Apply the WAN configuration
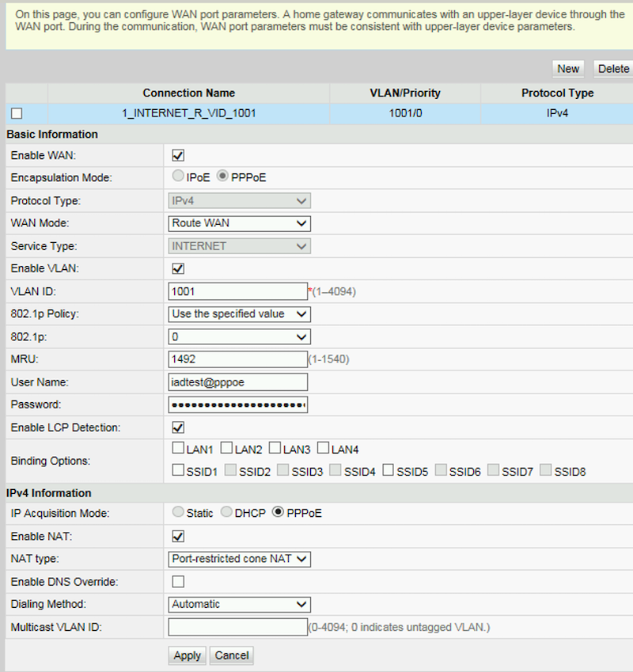 click(x=188, y=655)
